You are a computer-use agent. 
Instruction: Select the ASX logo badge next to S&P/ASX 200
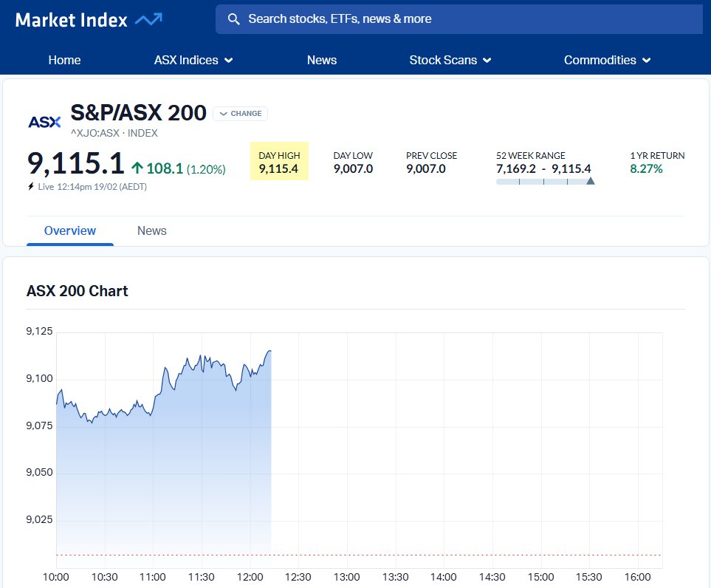44,123
